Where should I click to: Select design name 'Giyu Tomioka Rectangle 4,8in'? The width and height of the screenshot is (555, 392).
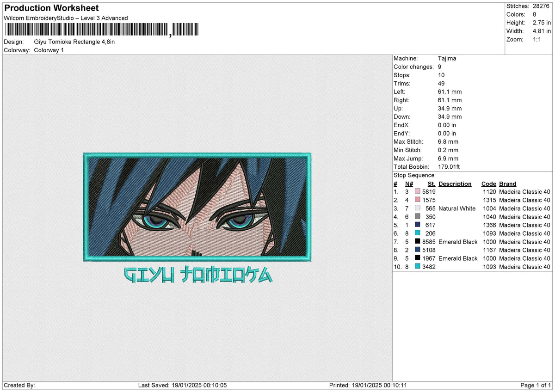(74, 42)
